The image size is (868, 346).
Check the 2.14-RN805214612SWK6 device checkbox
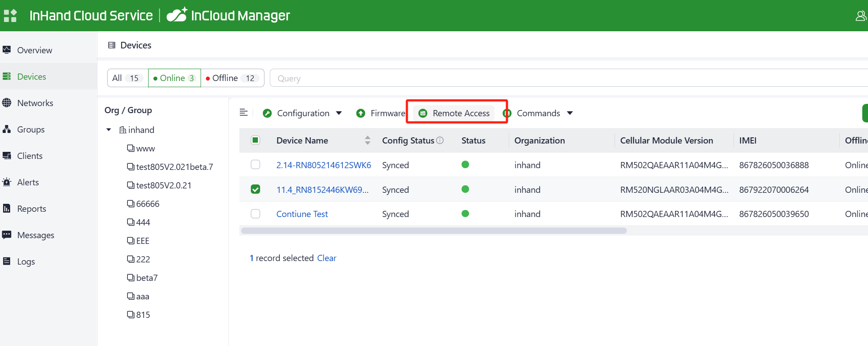[255, 165]
